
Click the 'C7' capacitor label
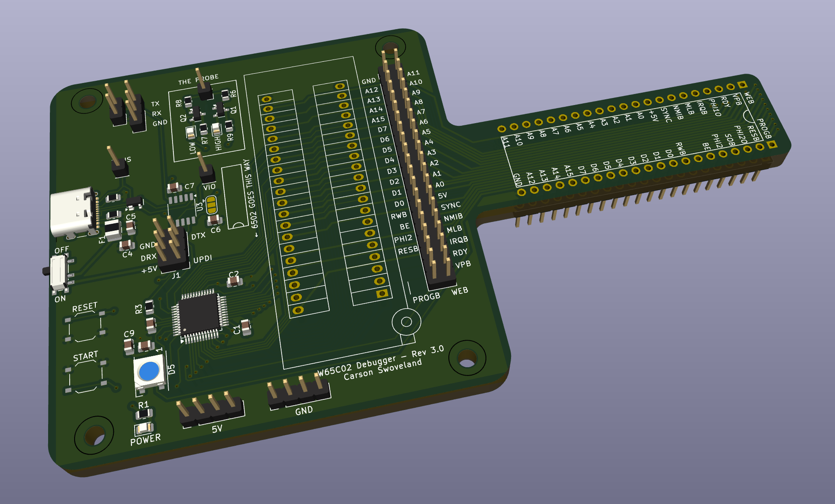189,186
